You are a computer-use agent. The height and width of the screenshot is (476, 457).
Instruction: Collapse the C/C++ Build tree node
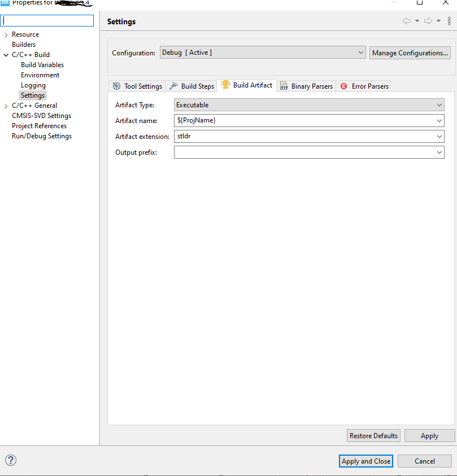click(x=5, y=54)
